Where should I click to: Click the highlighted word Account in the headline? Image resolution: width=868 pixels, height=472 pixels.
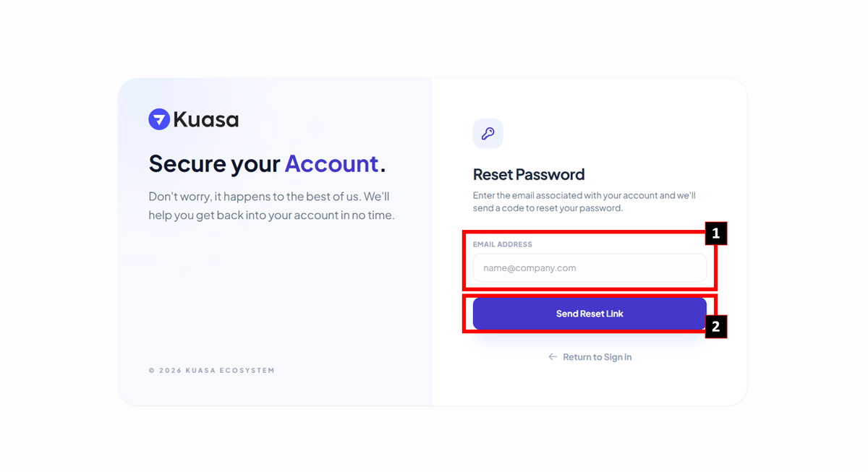pyautogui.click(x=331, y=164)
